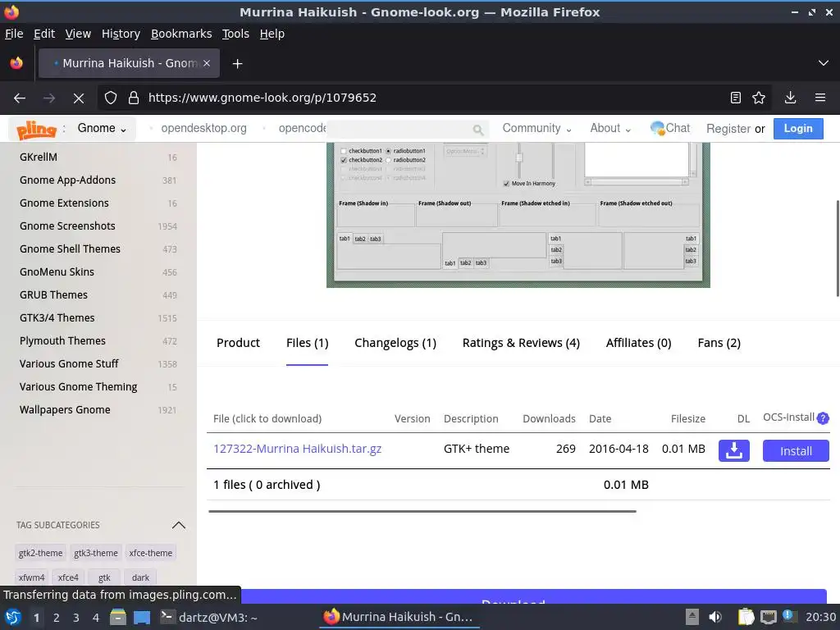Click the page vertical scrollbar

coord(837,248)
